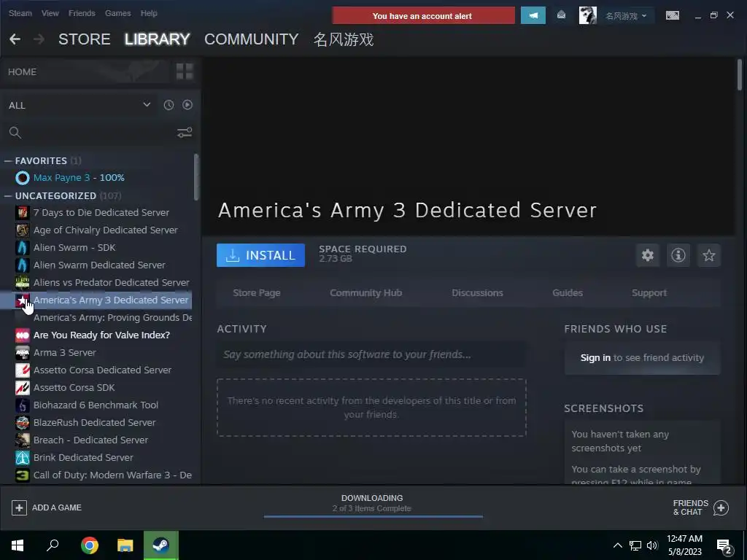The image size is (747, 560).
Task: Show app information via info icon
Action: [x=678, y=255]
